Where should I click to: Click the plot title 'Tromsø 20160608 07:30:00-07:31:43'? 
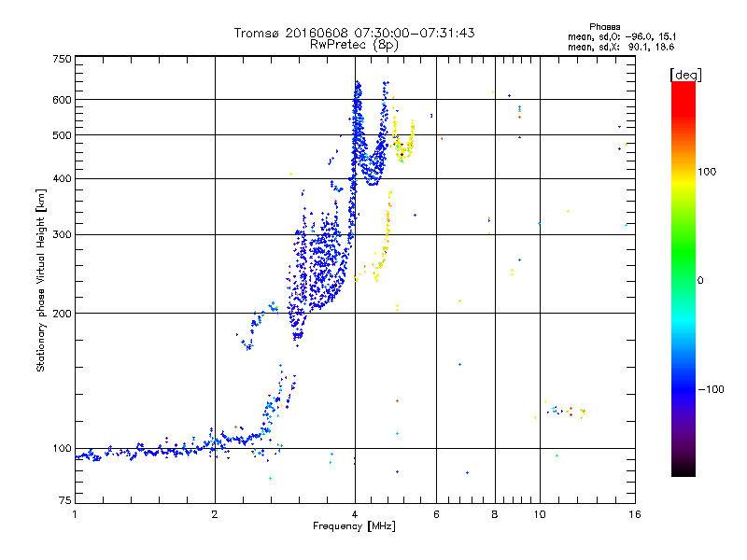[355, 33]
